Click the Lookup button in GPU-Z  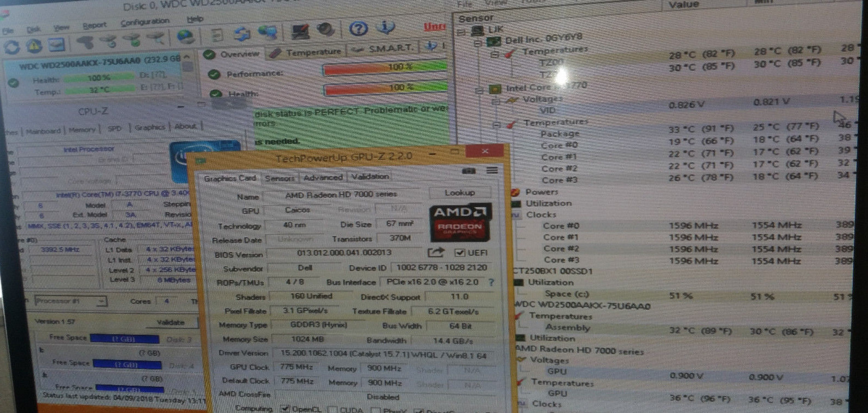(x=459, y=193)
